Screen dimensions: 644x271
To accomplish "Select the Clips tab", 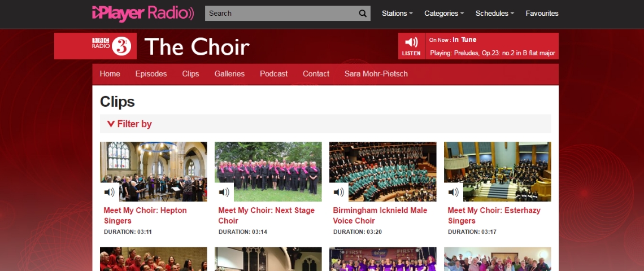I will click(x=190, y=74).
